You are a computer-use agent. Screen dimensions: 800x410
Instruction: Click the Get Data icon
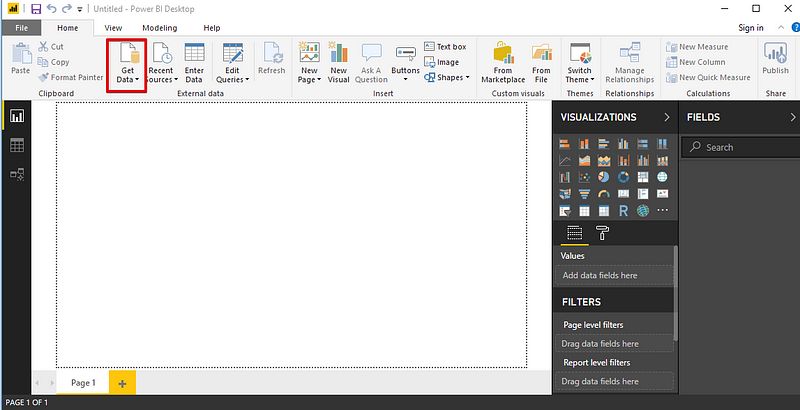pyautogui.click(x=129, y=54)
